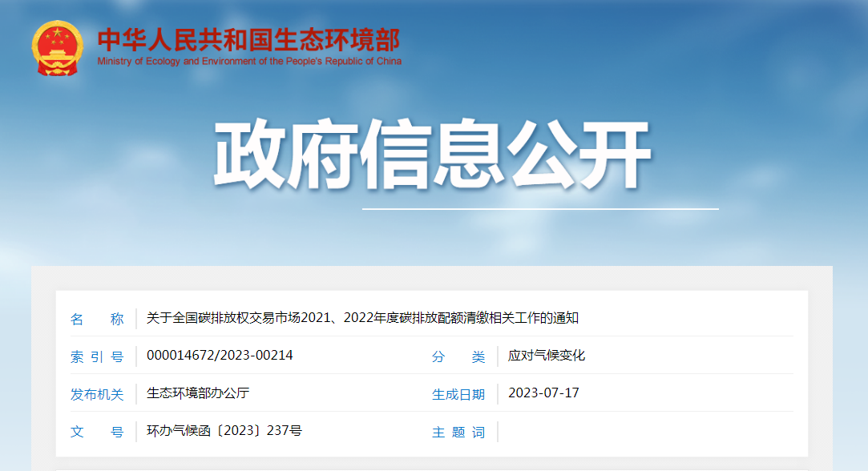Click the 文号 field label

click(97, 432)
